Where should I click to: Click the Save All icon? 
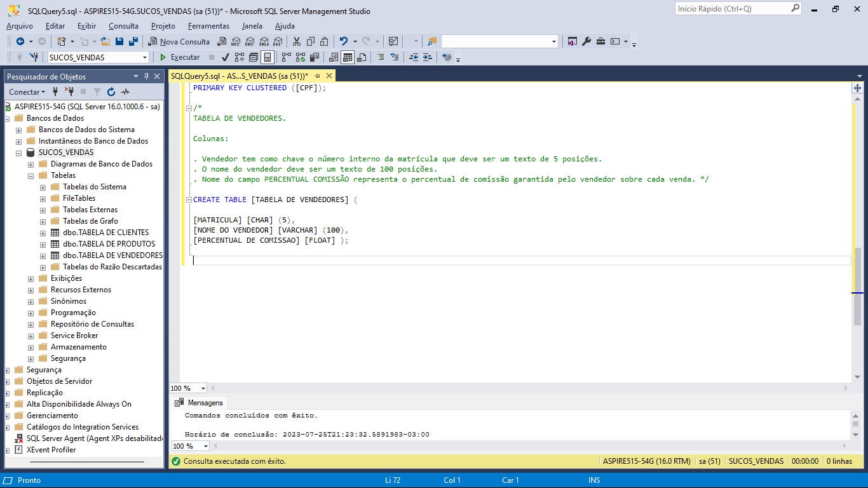(133, 41)
